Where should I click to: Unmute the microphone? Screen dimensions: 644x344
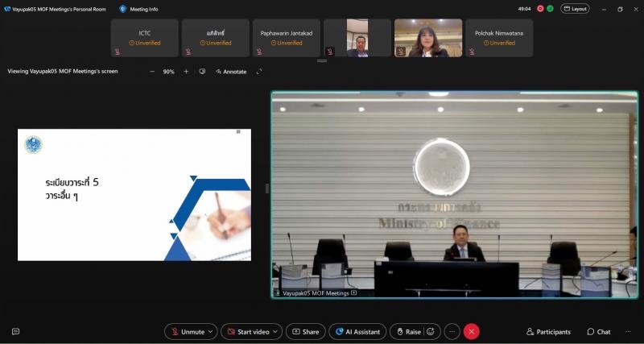pyautogui.click(x=187, y=332)
